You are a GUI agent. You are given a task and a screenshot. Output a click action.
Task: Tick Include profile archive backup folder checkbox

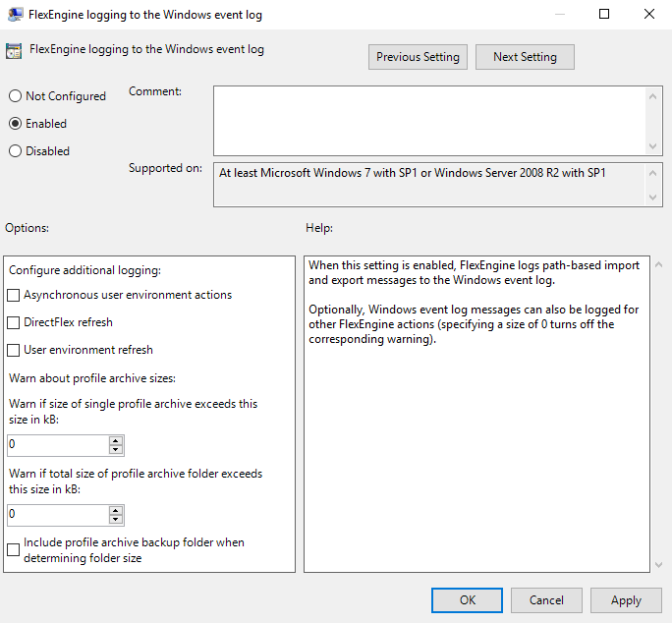[14, 550]
